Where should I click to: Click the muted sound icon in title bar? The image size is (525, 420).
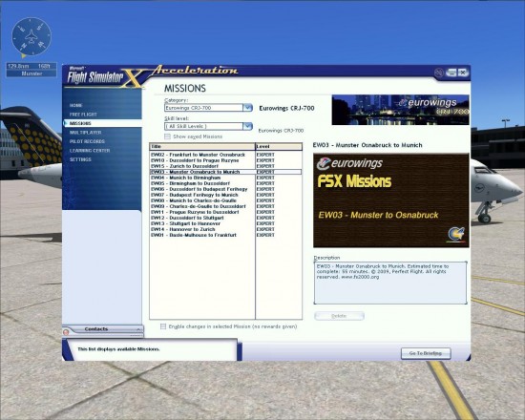coord(439,73)
